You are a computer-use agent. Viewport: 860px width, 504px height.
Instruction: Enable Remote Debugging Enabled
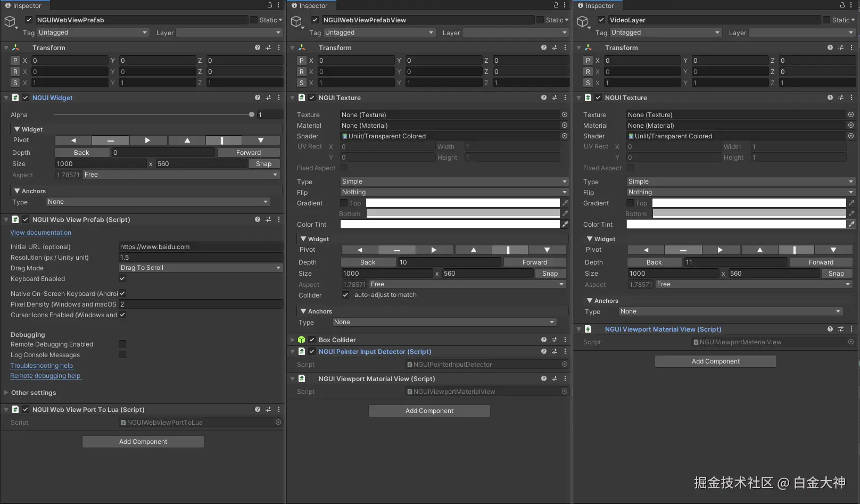(x=122, y=344)
